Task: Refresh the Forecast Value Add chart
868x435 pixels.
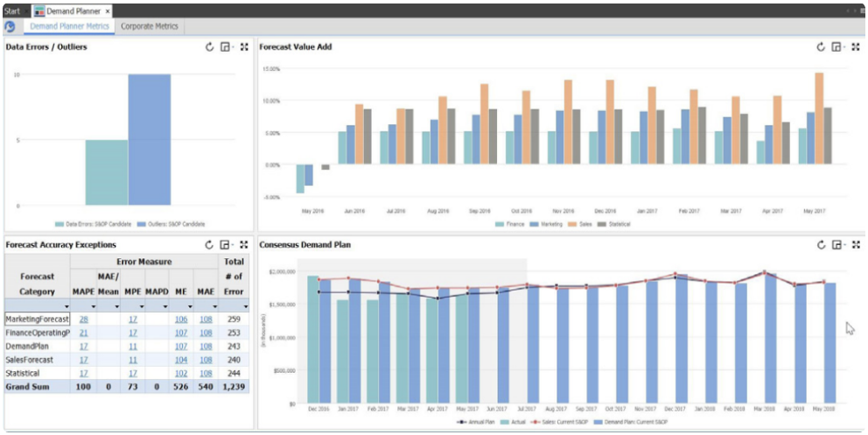Action: (x=821, y=47)
